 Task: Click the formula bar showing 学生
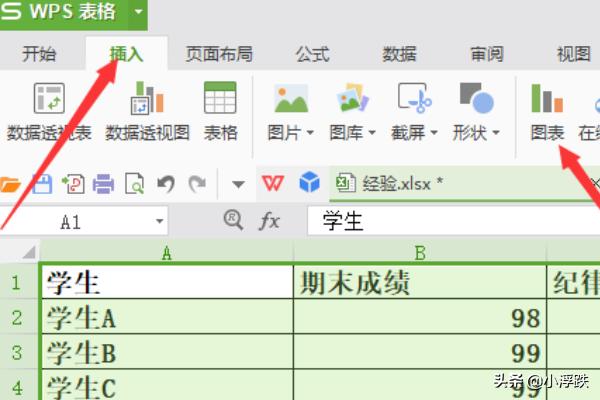point(453,221)
